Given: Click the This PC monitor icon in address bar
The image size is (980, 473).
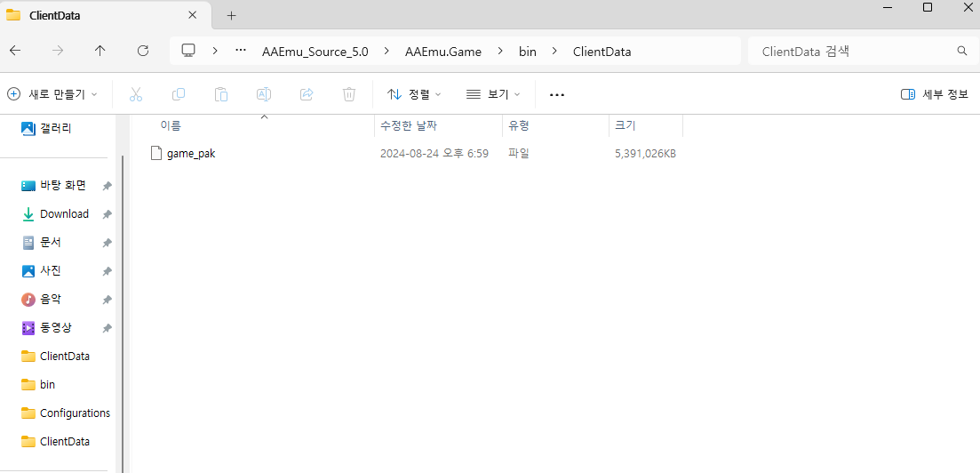Looking at the screenshot, I should tap(188, 51).
